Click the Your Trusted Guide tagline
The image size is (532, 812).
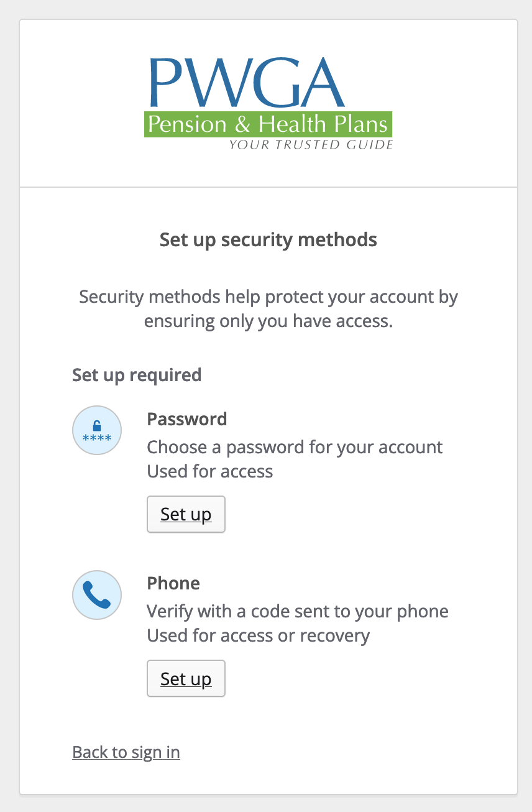[311, 145]
